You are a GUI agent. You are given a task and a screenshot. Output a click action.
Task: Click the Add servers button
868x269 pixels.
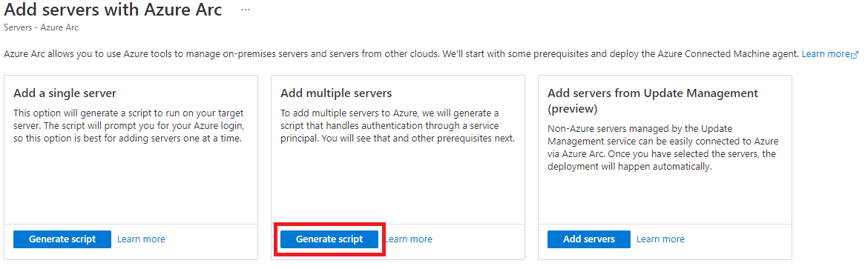589,239
